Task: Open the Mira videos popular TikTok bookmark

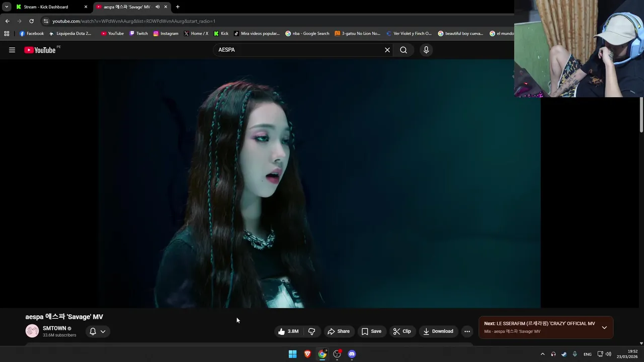Action: (257, 34)
